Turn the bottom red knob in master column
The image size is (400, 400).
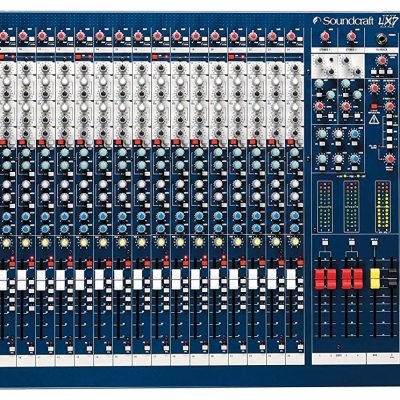pos(389,159)
